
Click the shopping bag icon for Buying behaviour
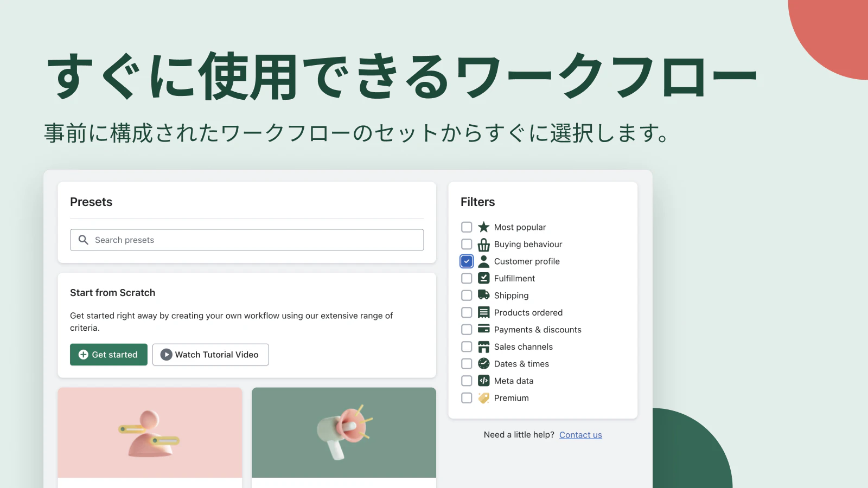tap(483, 244)
